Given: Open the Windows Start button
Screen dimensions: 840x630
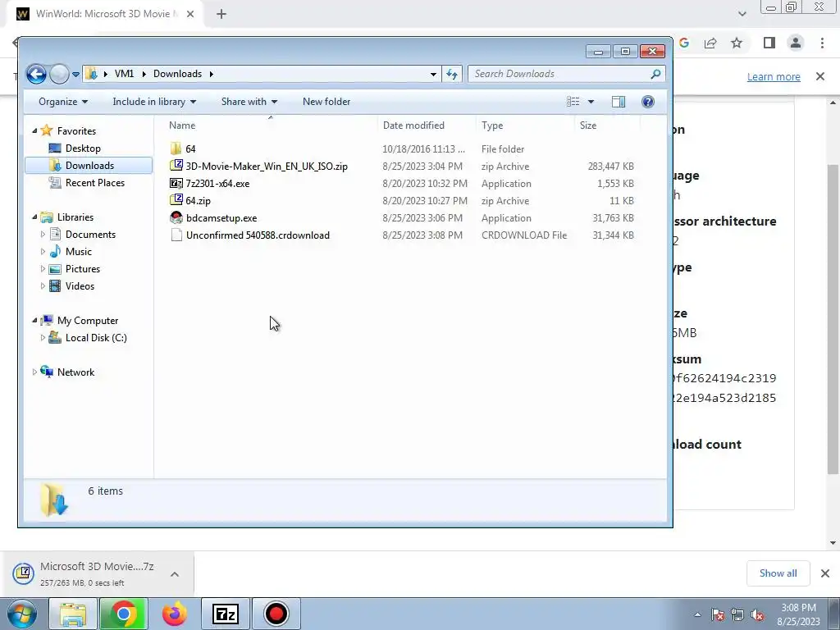Looking at the screenshot, I should coord(21,614).
